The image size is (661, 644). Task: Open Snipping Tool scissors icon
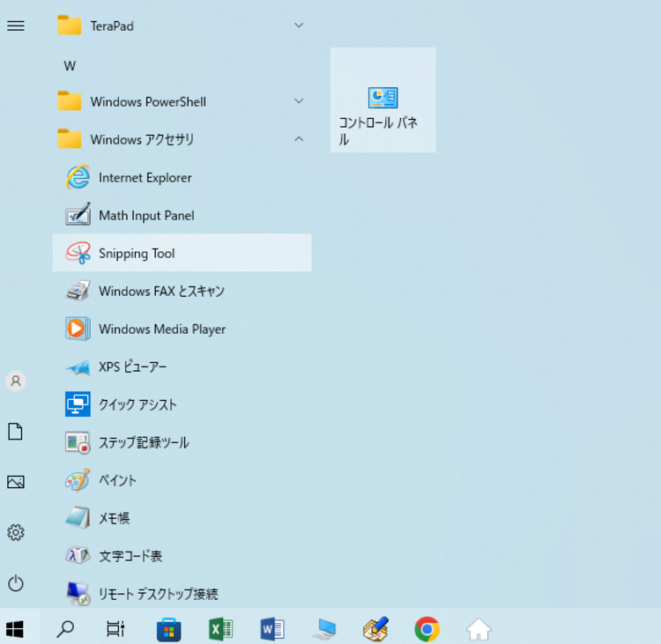(x=78, y=253)
